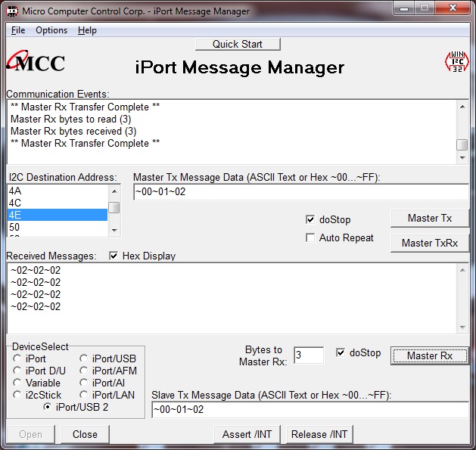This screenshot has width=476, height=450.
Task: Toggle the doStop checkbox under Master Tx data
Action: click(310, 219)
